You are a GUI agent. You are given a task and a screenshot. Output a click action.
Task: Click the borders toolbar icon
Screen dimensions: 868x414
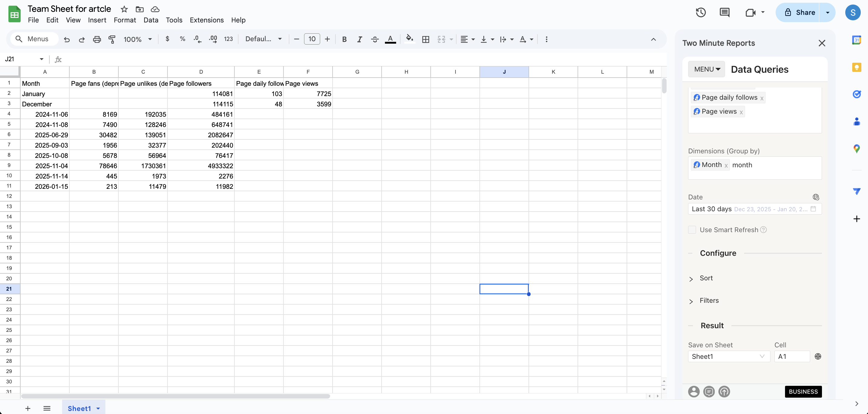point(426,39)
